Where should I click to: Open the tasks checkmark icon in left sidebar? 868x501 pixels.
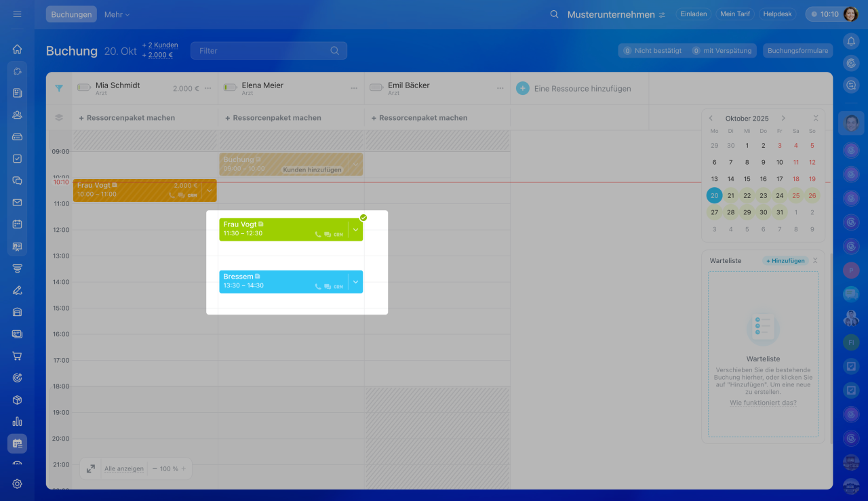(17, 159)
